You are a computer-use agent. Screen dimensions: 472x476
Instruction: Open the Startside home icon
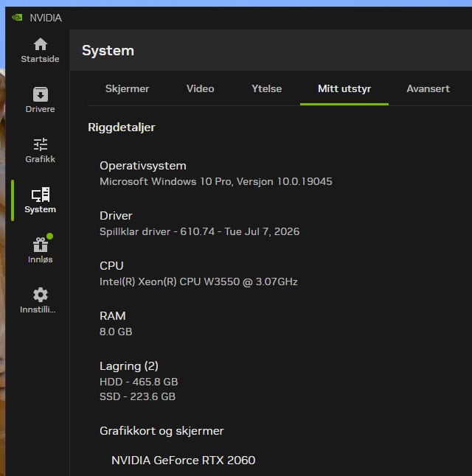(x=40, y=44)
